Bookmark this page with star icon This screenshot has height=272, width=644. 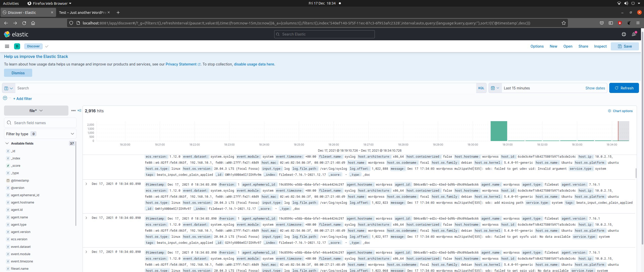(563, 23)
